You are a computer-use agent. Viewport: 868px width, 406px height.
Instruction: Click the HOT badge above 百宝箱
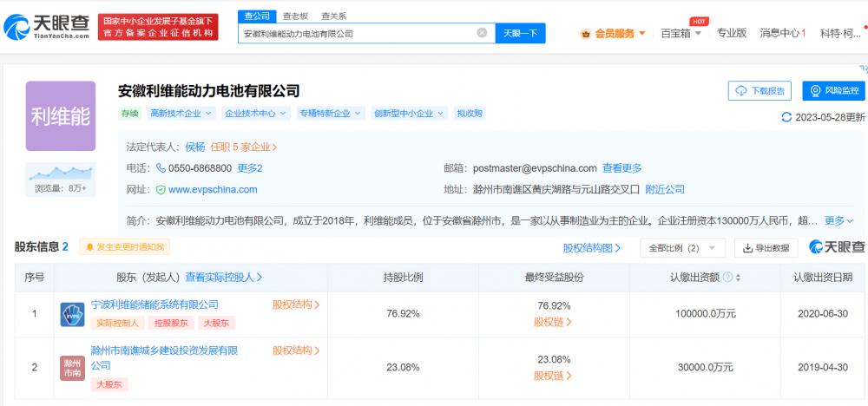point(699,21)
